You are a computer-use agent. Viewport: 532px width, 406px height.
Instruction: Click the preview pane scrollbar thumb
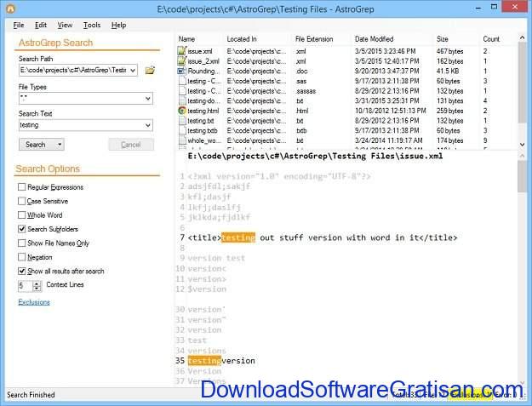point(522,176)
